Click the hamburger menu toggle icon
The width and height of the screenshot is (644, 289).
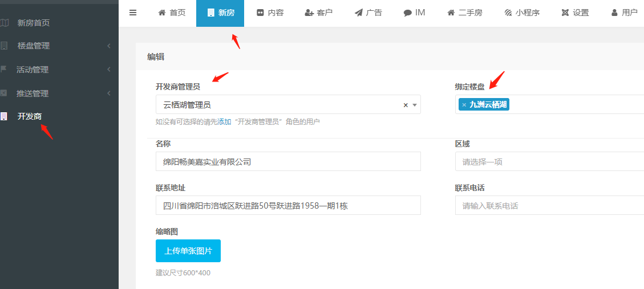click(x=133, y=13)
